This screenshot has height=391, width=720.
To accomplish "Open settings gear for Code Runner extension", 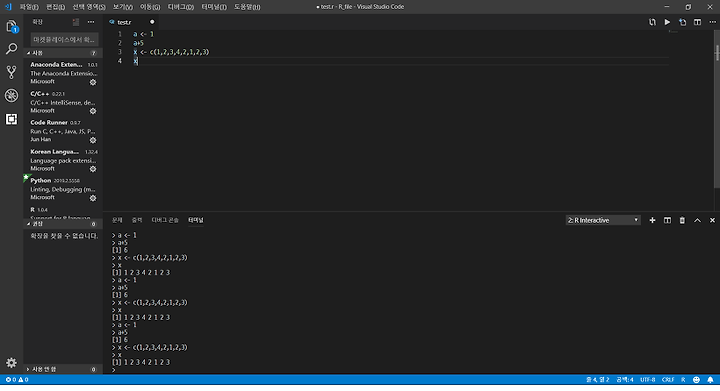I will point(93,140).
